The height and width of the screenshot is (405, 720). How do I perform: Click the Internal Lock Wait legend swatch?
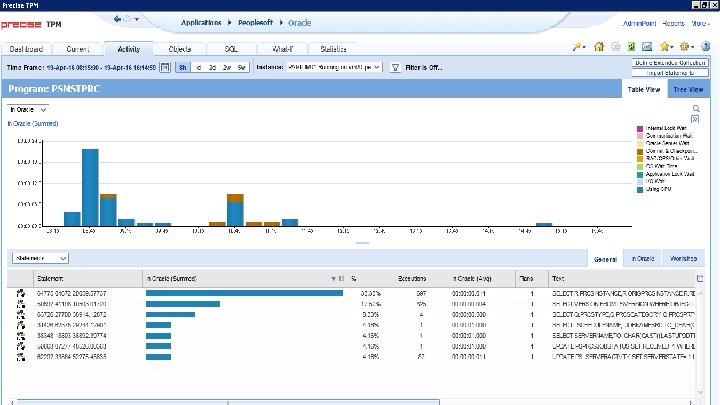[x=640, y=129]
